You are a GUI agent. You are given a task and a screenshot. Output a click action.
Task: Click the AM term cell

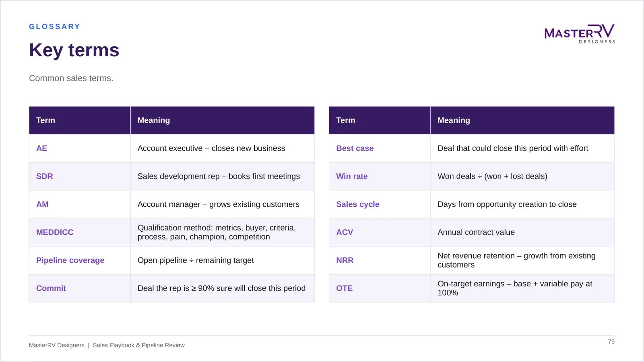pyautogui.click(x=80, y=204)
